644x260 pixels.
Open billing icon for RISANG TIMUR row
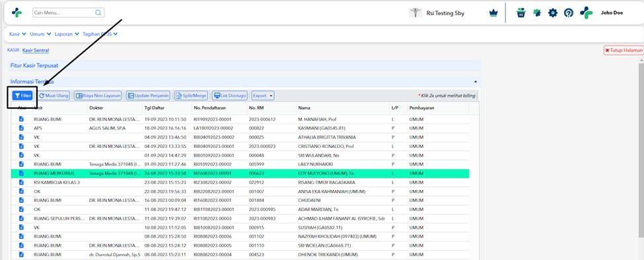21,182
